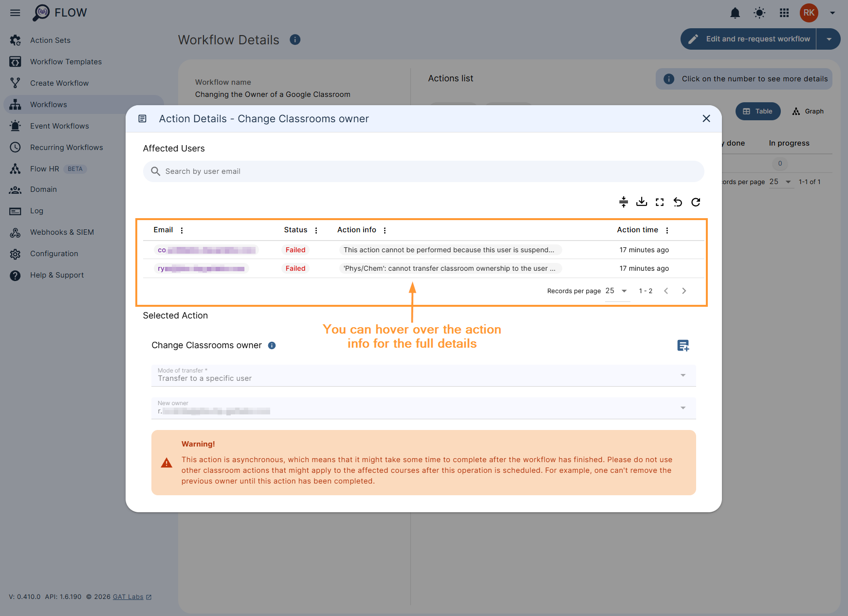
Task: Click the row density icon above table
Action: coord(624,202)
